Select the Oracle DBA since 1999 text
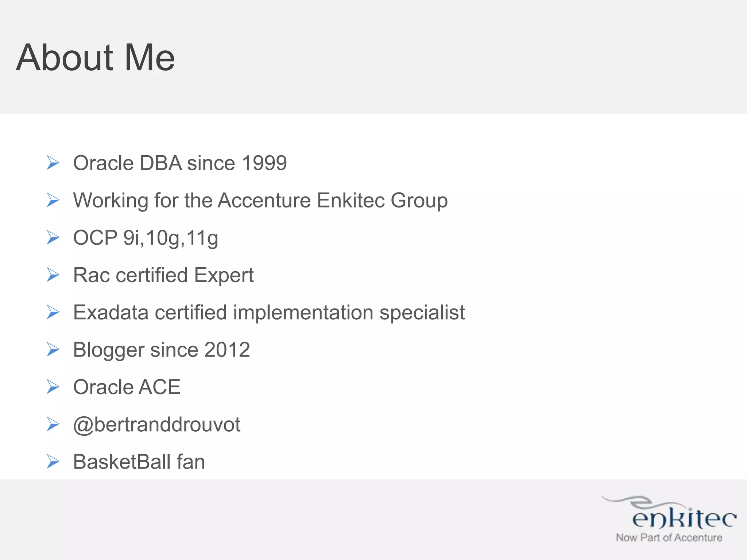The height and width of the screenshot is (560, 747). [x=180, y=163]
